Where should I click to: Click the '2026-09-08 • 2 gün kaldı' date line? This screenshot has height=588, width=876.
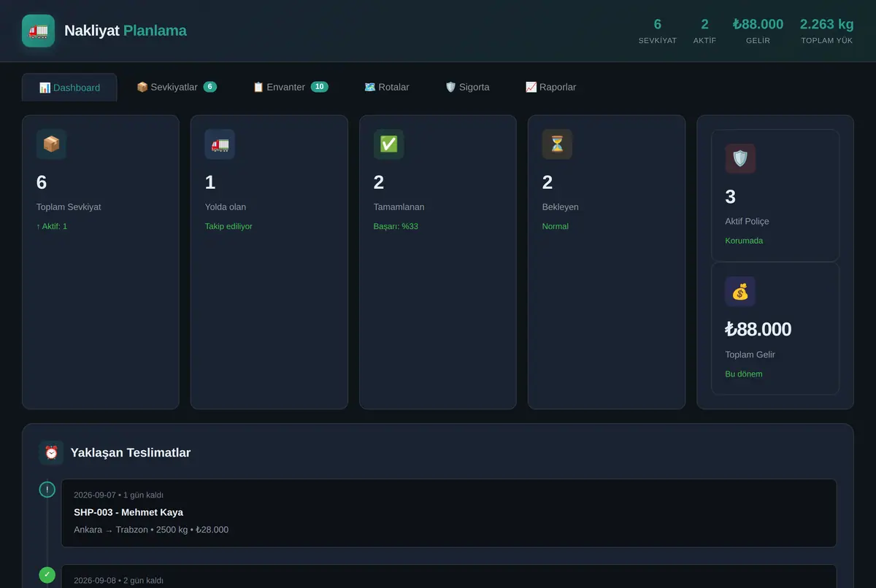[118, 580]
